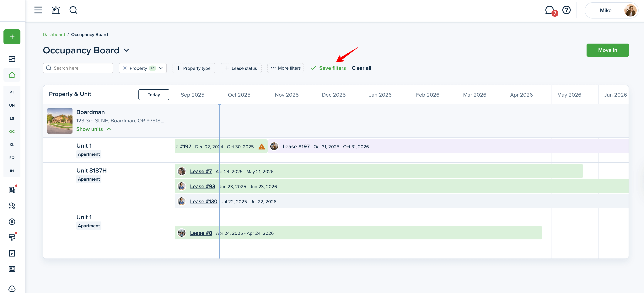Image resolution: width=644 pixels, height=293 pixels.
Task: Click the Today timeline button
Action: 154,95
